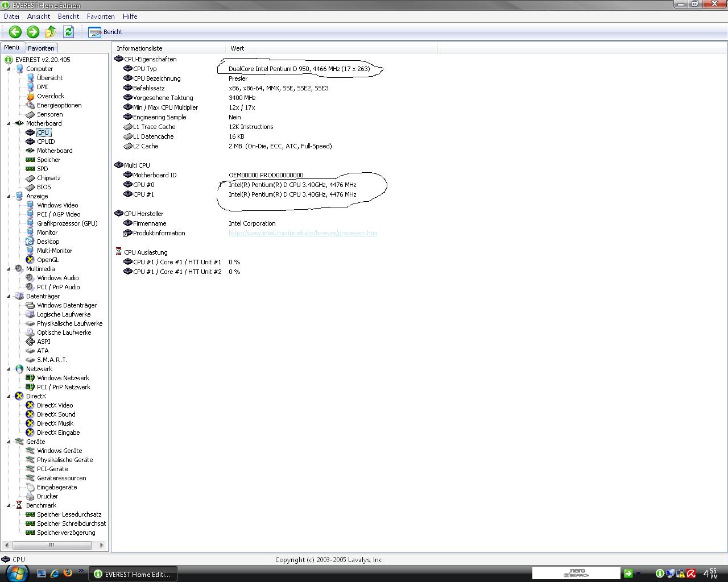Viewport: 728px width, 582px height.
Task: Collapse the Anzeige tree node
Action: [x=9, y=196]
